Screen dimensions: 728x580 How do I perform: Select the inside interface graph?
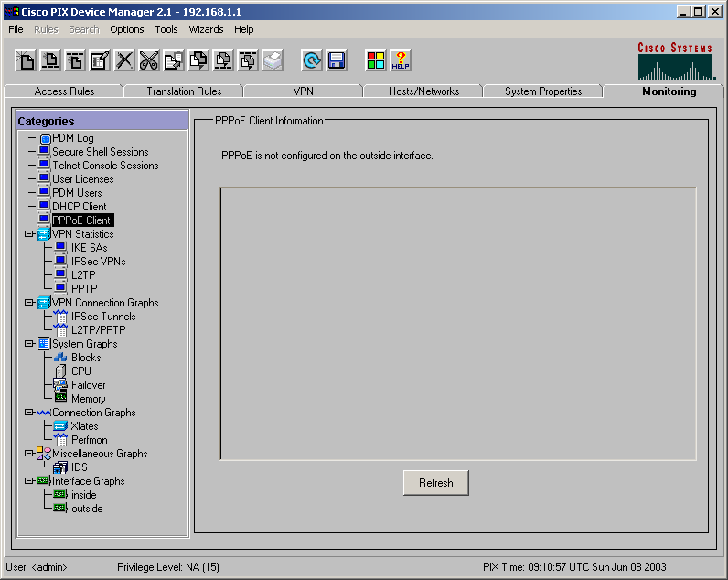83,495
